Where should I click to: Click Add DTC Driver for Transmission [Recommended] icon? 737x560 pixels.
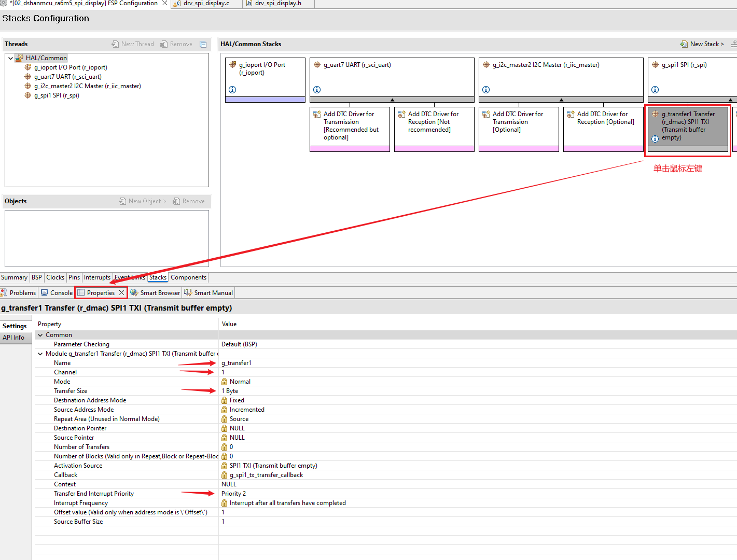(x=317, y=114)
